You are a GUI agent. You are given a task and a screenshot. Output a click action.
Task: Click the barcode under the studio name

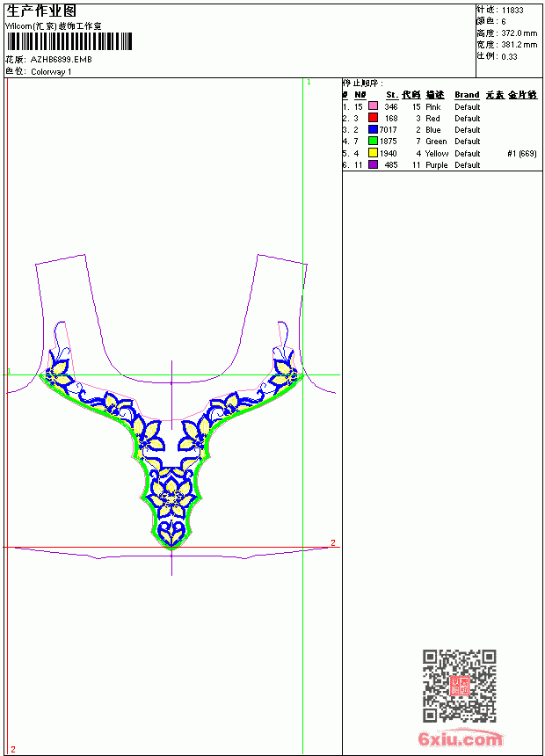pos(69,41)
